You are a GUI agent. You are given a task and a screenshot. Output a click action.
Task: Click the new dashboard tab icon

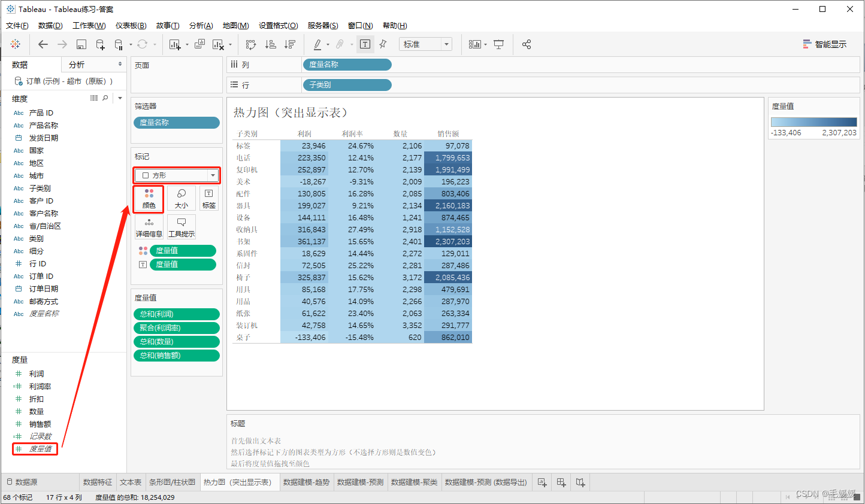(561, 482)
